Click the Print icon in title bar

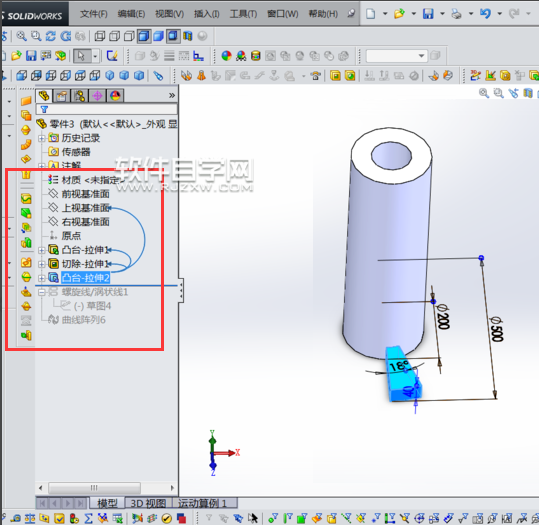pos(456,14)
